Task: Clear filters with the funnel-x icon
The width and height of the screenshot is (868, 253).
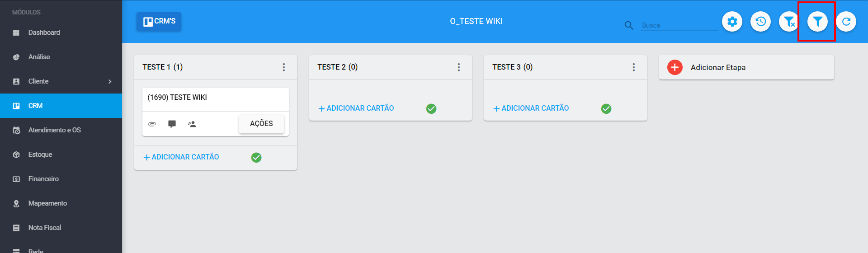Action: pos(789,21)
